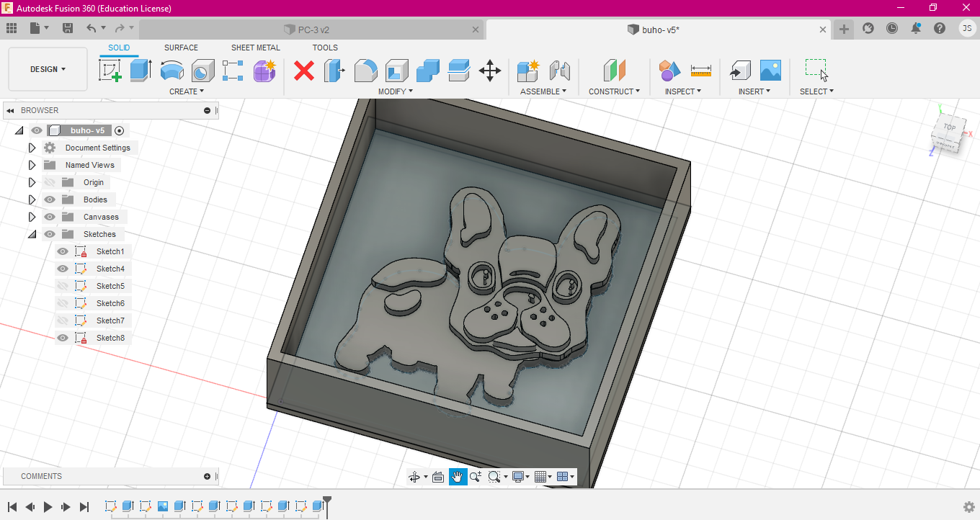980x520 pixels.
Task: Play the timeline
Action: [x=48, y=507]
